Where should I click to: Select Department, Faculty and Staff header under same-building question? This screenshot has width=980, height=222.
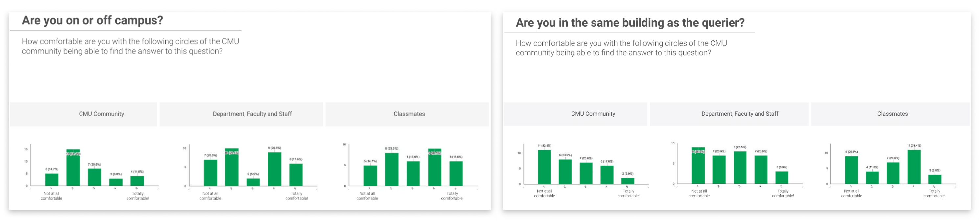point(739,114)
